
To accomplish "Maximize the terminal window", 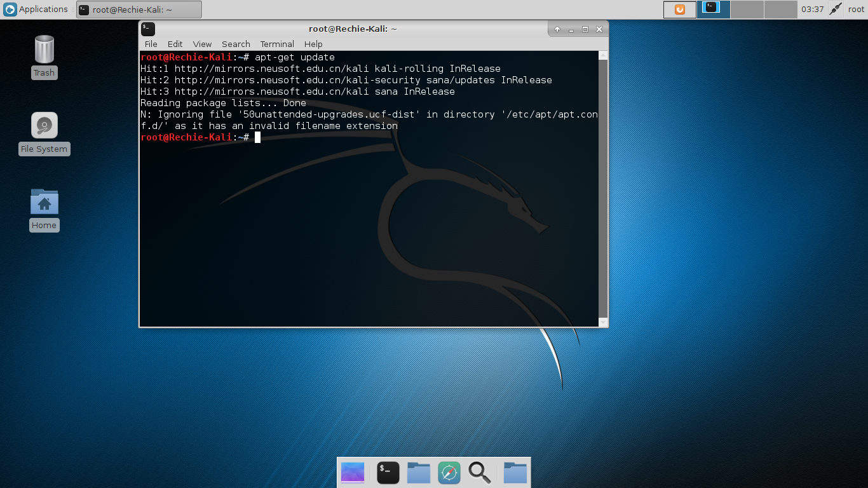I will (x=585, y=29).
